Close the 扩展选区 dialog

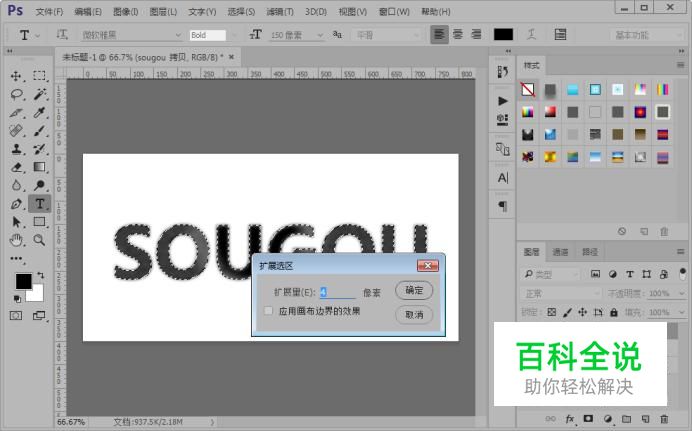click(x=428, y=266)
